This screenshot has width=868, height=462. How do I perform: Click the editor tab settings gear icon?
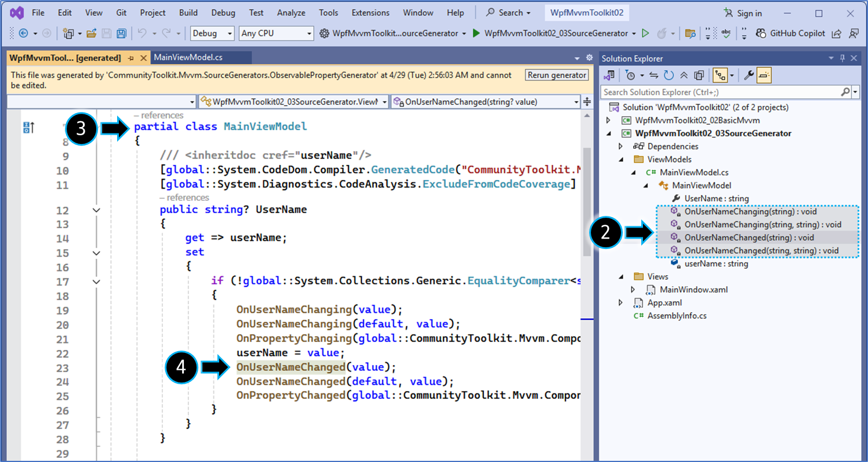click(590, 58)
